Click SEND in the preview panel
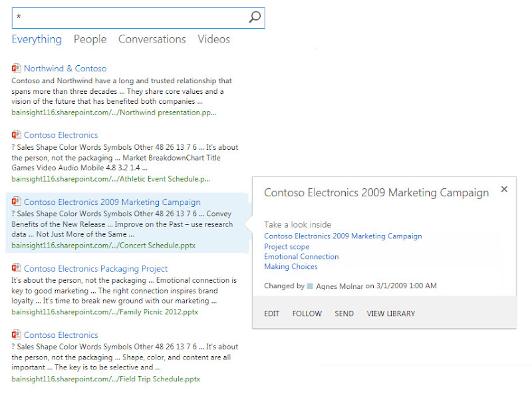Image resolution: width=532 pixels, height=394 pixels. 344,313
